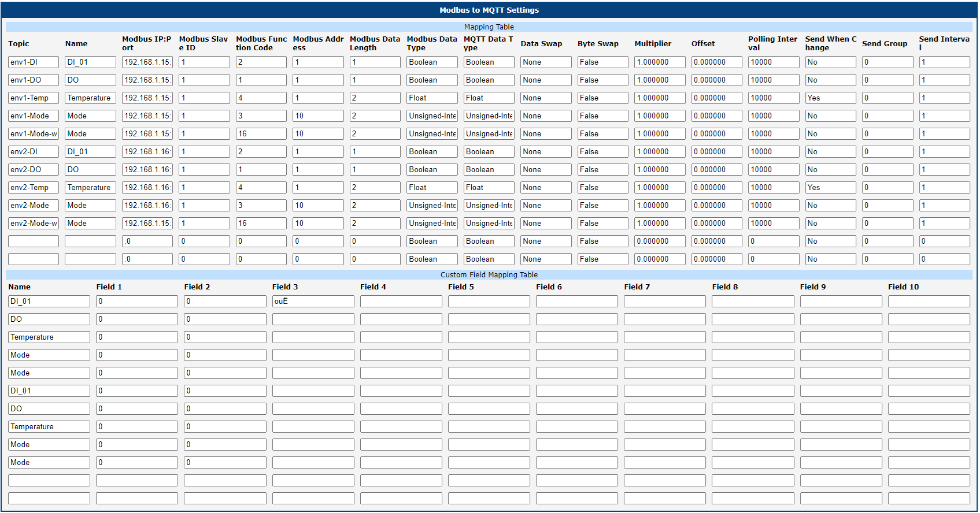Select MQTT Data Type field in env2-Temp row
Image resolution: width=980 pixels, height=513 pixels.
tap(489, 187)
